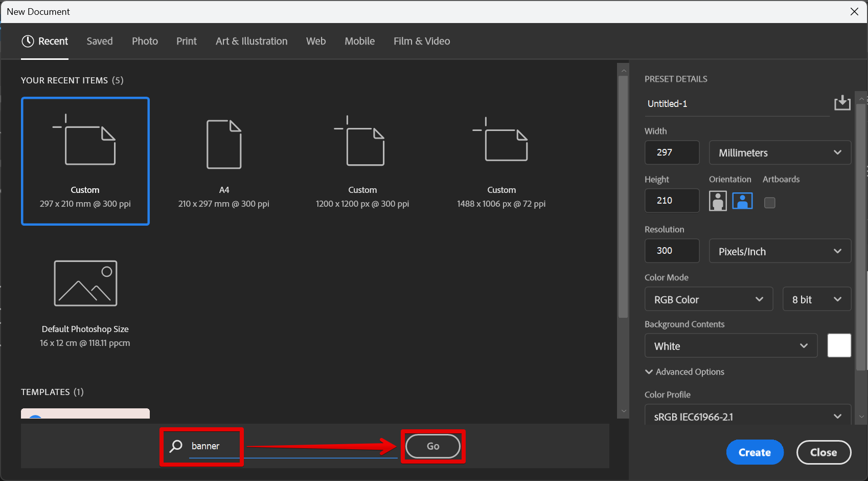The image size is (868, 481).
Task: Collapse the Advanced Options section
Action: point(684,371)
